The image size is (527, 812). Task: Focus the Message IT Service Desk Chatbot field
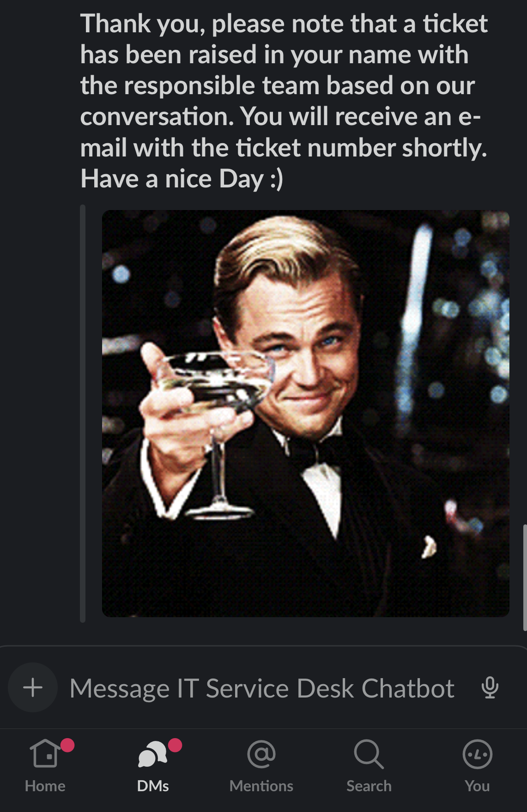[x=262, y=688]
